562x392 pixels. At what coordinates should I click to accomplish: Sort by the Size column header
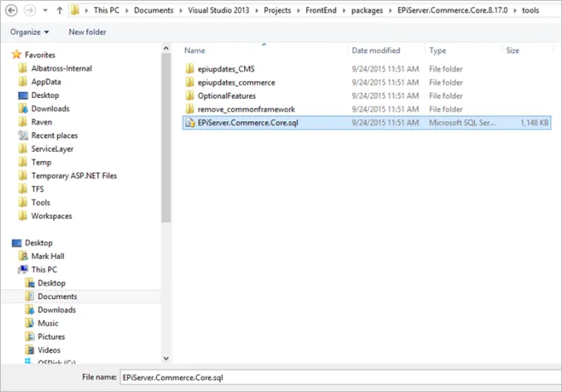coord(512,51)
